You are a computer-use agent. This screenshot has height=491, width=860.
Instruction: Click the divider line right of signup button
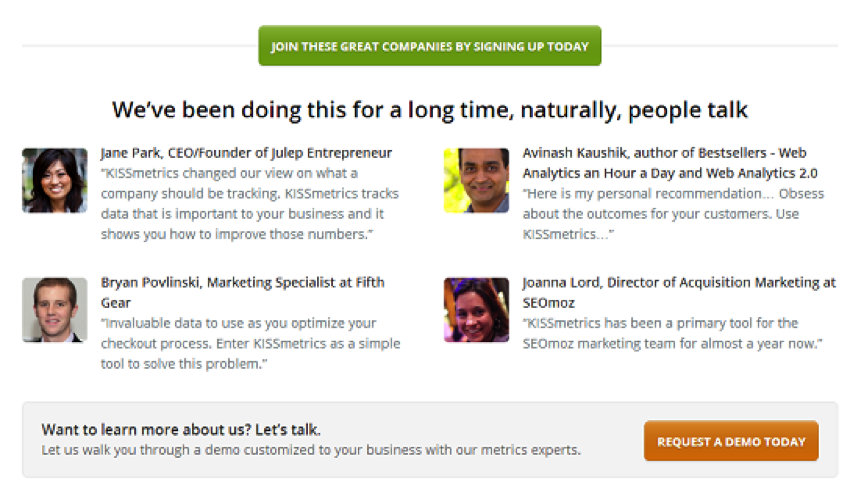[x=718, y=46]
